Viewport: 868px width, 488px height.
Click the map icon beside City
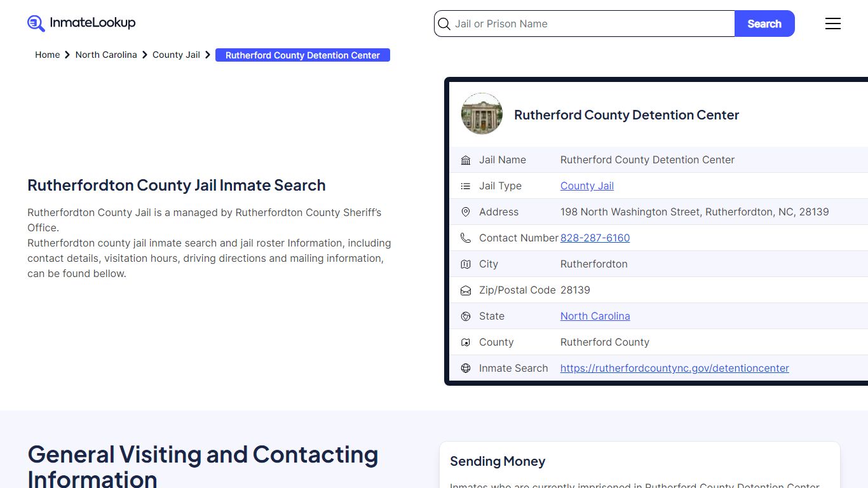466,264
